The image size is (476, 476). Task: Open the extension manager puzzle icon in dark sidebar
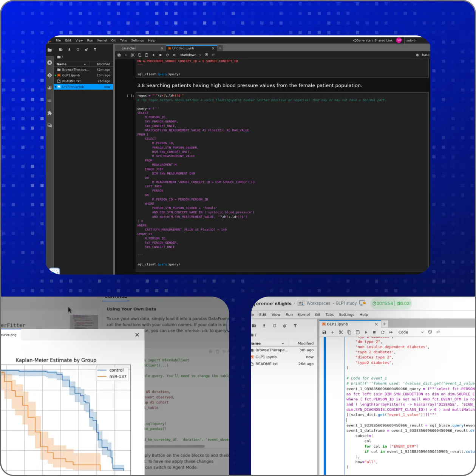[x=49, y=113]
